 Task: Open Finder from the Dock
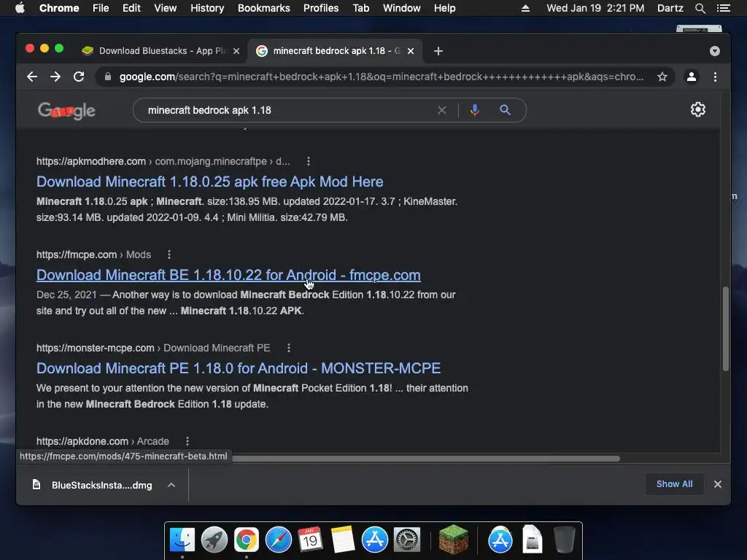(182, 540)
